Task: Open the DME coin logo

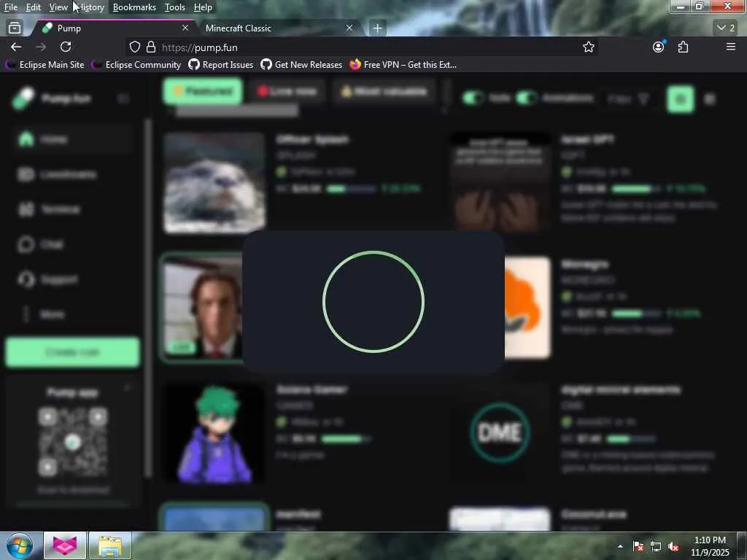Action: pos(499,433)
